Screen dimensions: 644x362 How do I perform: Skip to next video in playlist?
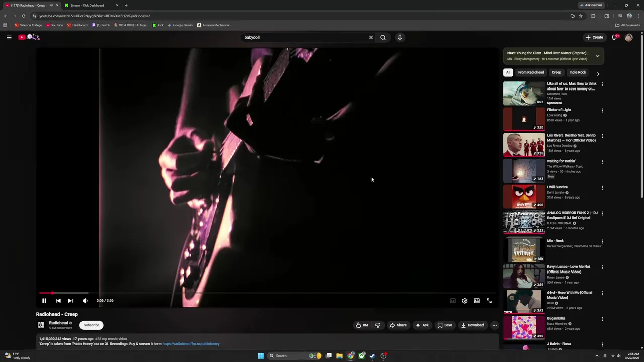coord(70,301)
